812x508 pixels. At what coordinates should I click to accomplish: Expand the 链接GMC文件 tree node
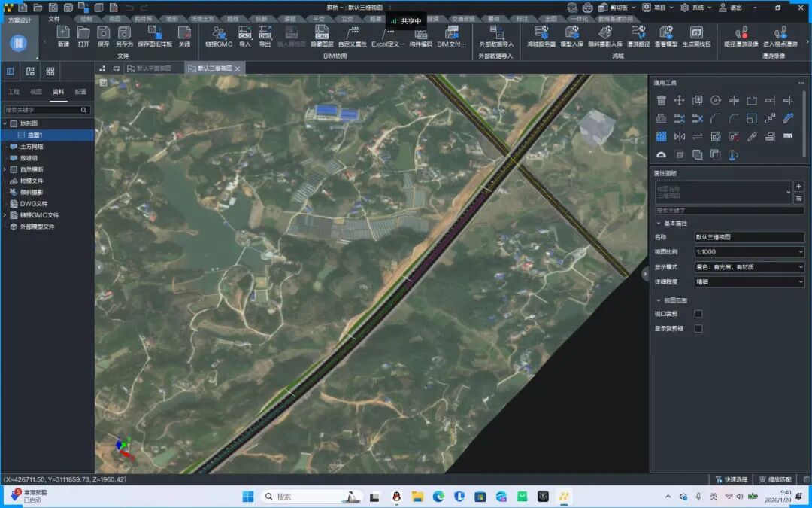pyautogui.click(x=5, y=215)
